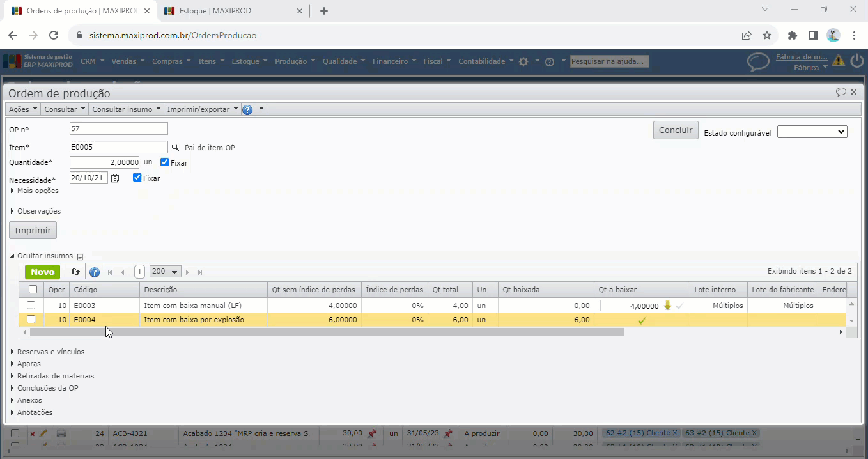
Task: Click the yellow warning triangle icon
Action: point(839,61)
